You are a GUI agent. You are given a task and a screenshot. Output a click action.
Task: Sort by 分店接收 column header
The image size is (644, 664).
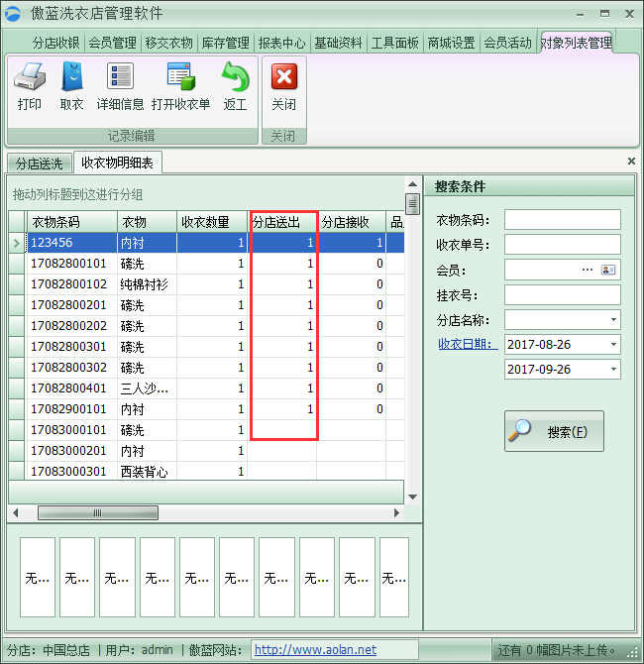click(x=351, y=222)
